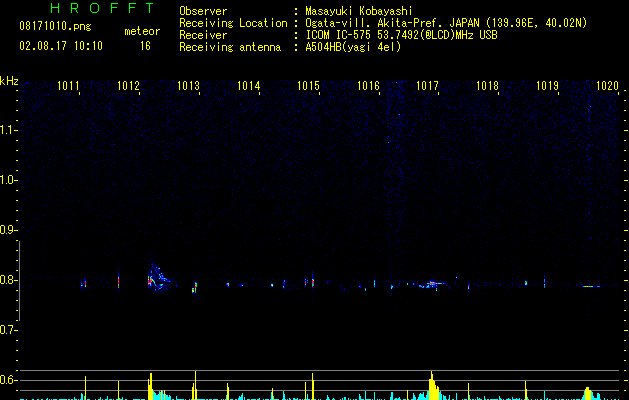Viewport: 629px width, 400px height.
Task: Click the Receiver label
Action: coord(203,35)
